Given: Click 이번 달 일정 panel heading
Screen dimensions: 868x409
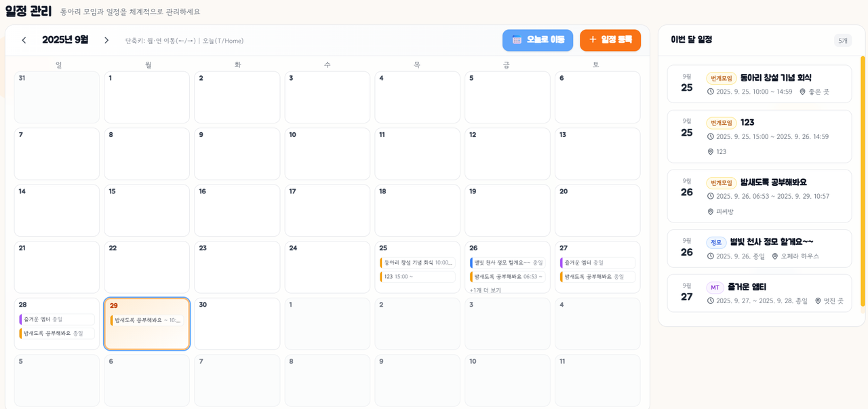Looking at the screenshot, I should point(691,40).
